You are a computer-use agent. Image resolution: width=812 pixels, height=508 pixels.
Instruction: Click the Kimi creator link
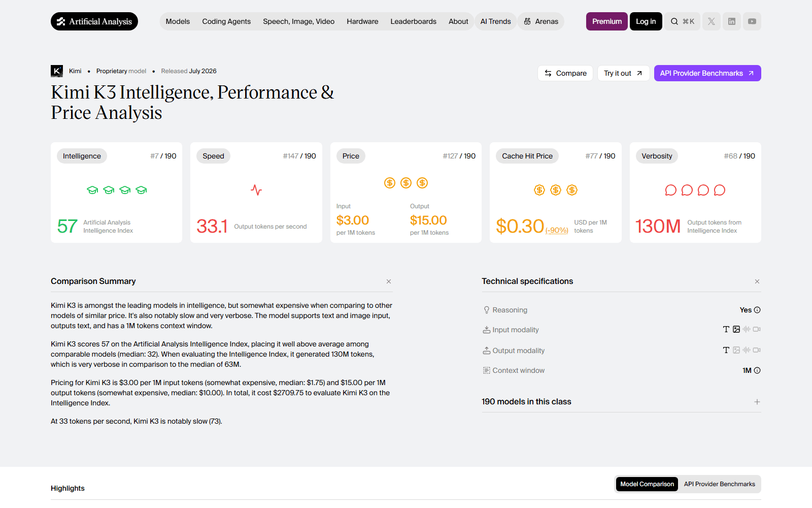pyautogui.click(x=75, y=71)
